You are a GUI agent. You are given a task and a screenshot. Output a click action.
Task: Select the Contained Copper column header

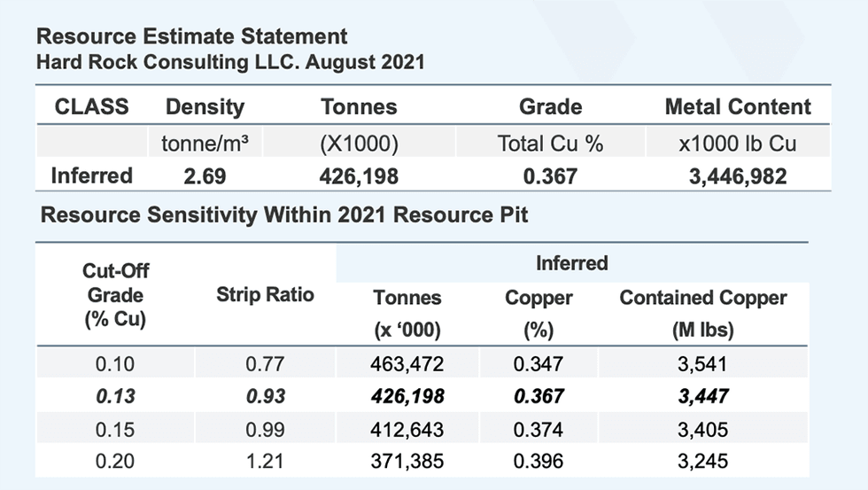(703, 298)
